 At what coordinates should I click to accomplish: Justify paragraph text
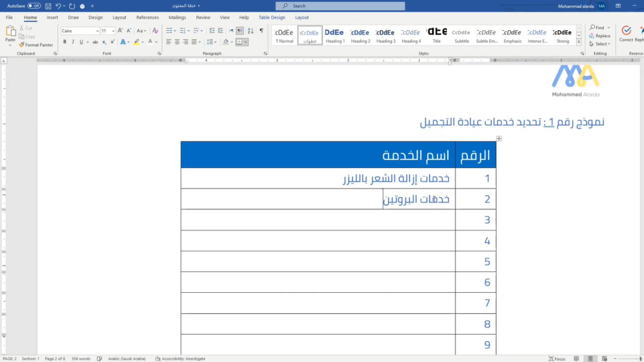194,42
